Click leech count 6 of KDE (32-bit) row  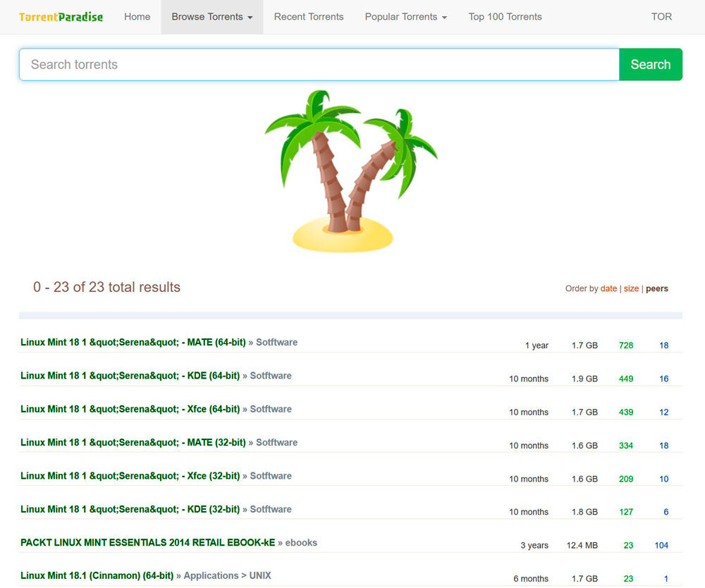pyautogui.click(x=666, y=512)
